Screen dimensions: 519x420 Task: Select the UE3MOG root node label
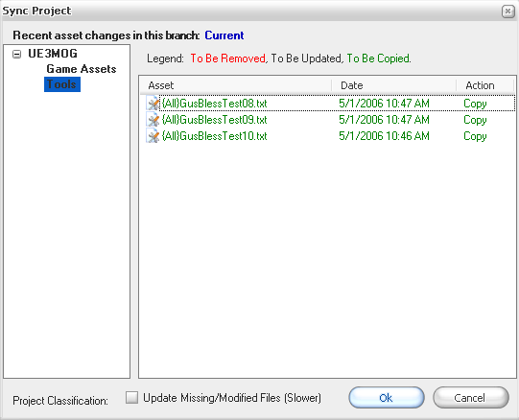[53, 54]
